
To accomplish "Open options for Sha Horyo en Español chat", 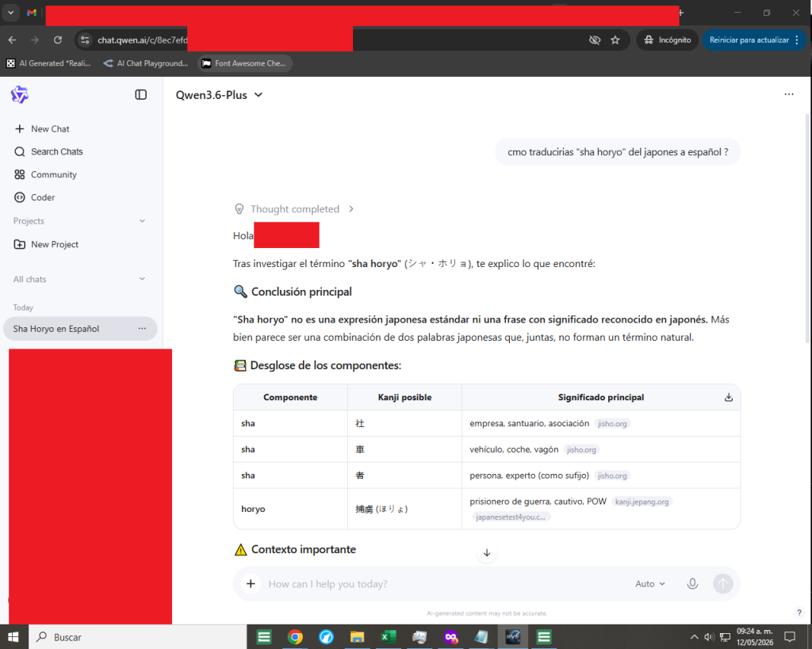I will click(142, 329).
